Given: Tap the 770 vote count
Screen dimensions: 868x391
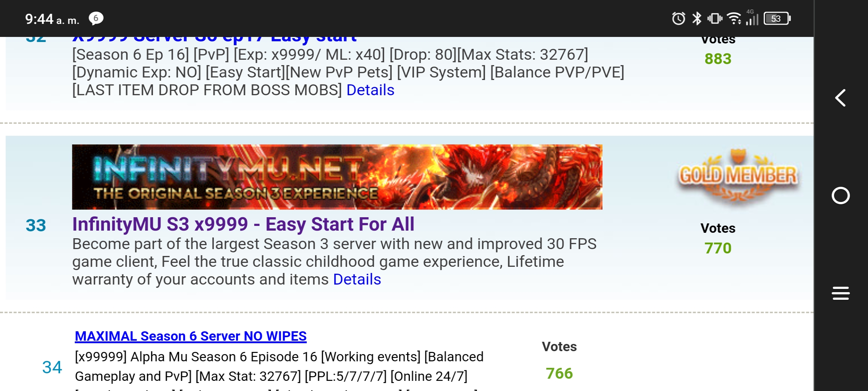Looking at the screenshot, I should [x=718, y=248].
